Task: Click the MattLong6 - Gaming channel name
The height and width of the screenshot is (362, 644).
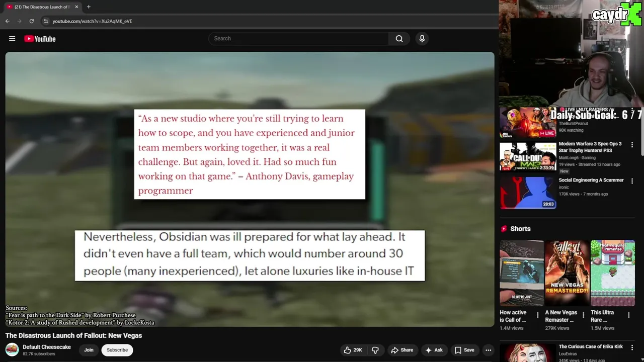Action: [577, 157]
